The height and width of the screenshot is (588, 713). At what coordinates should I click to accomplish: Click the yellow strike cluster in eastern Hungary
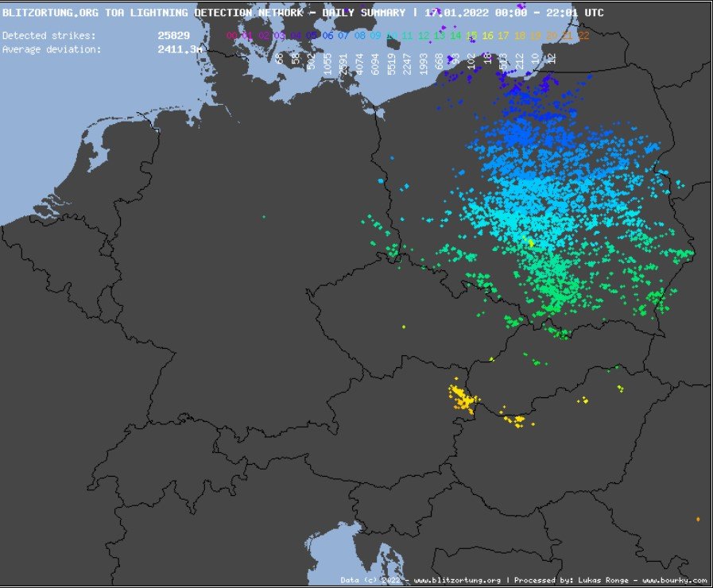[583, 400]
